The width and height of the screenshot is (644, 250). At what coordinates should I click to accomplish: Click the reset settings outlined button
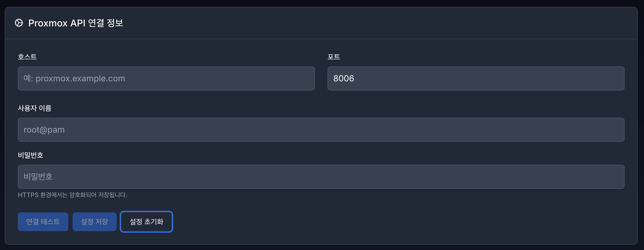(x=146, y=221)
